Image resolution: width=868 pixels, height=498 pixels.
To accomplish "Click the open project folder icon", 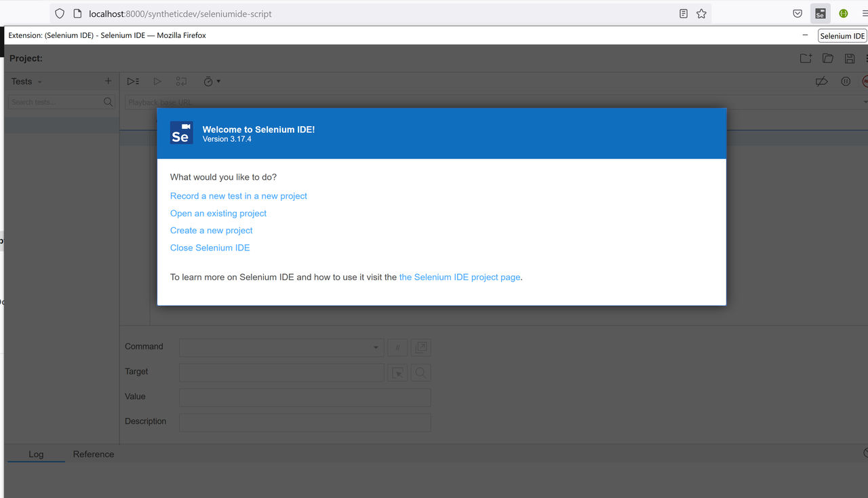I will point(828,58).
